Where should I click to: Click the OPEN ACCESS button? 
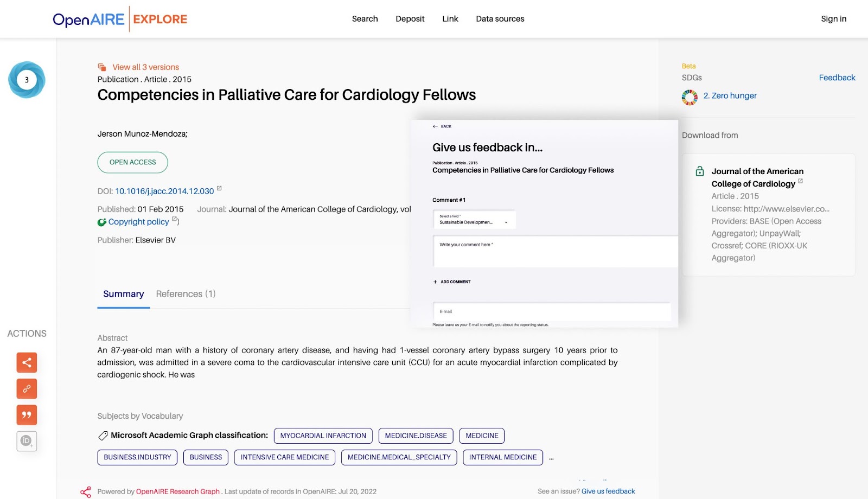[132, 162]
